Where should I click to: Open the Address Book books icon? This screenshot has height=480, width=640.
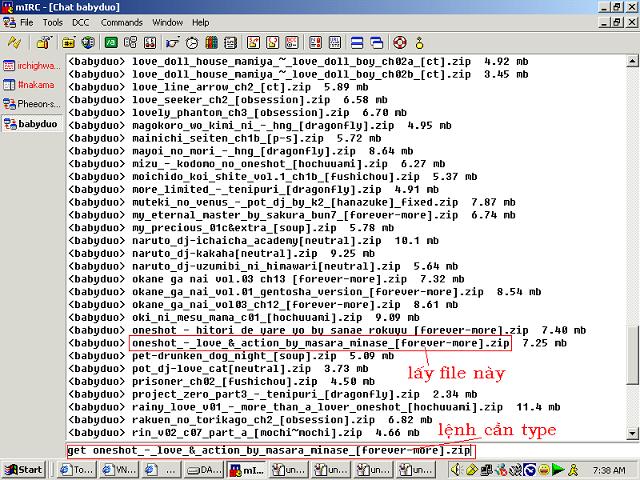pos(211,42)
